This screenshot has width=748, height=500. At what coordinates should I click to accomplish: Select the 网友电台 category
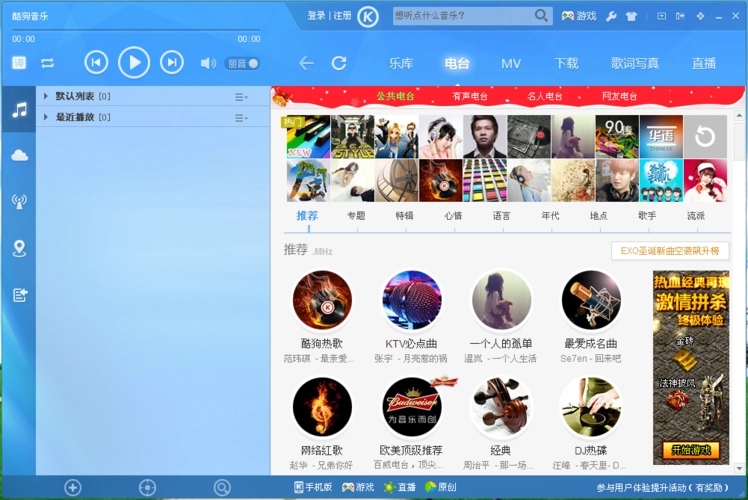[x=619, y=96]
